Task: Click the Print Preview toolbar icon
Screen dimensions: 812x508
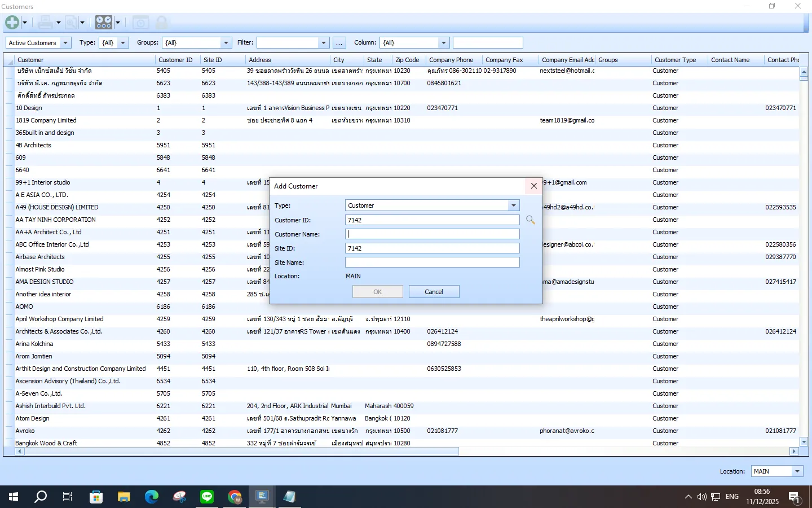Action: pyautogui.click(x=70, y=23)
